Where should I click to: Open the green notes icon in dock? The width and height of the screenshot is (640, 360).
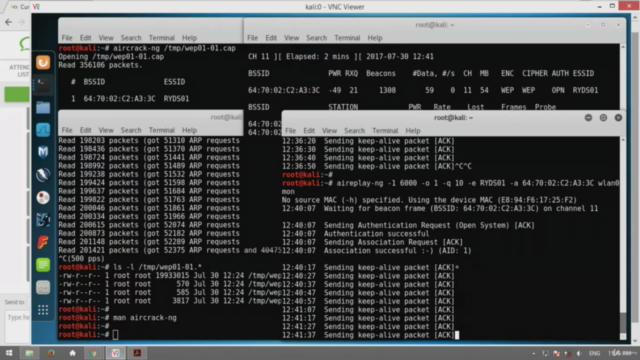click(43, 265)
